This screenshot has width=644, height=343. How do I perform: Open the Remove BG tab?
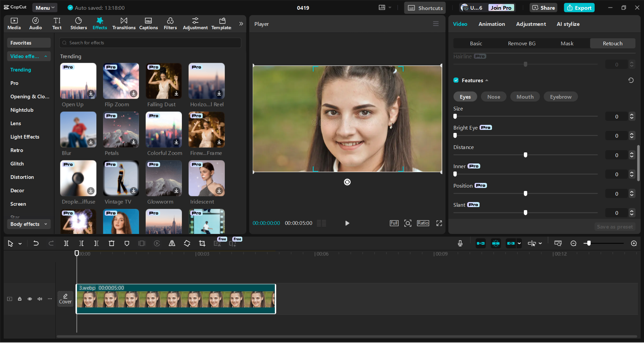coord(522,43)
